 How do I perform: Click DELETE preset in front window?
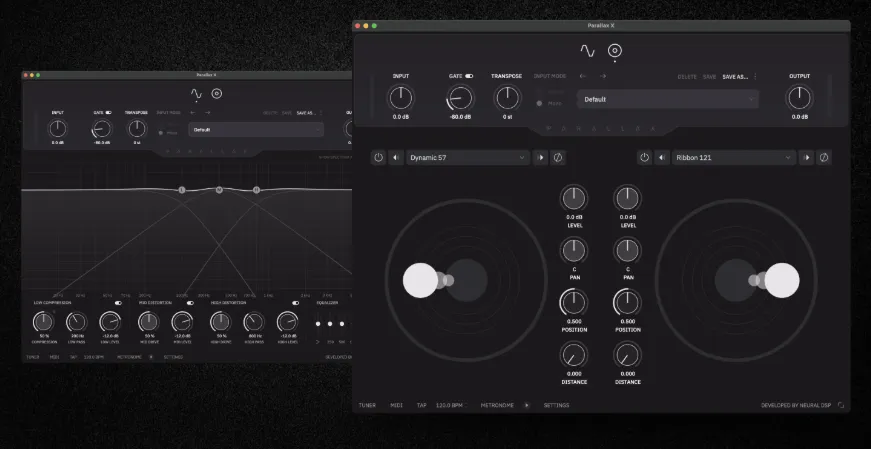(687, 77)
